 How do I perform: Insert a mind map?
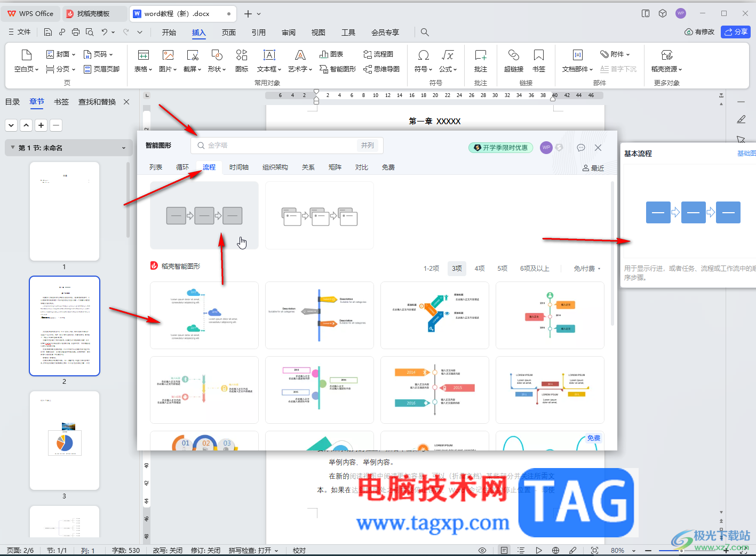pyautogui.click(x=381, y=69)
